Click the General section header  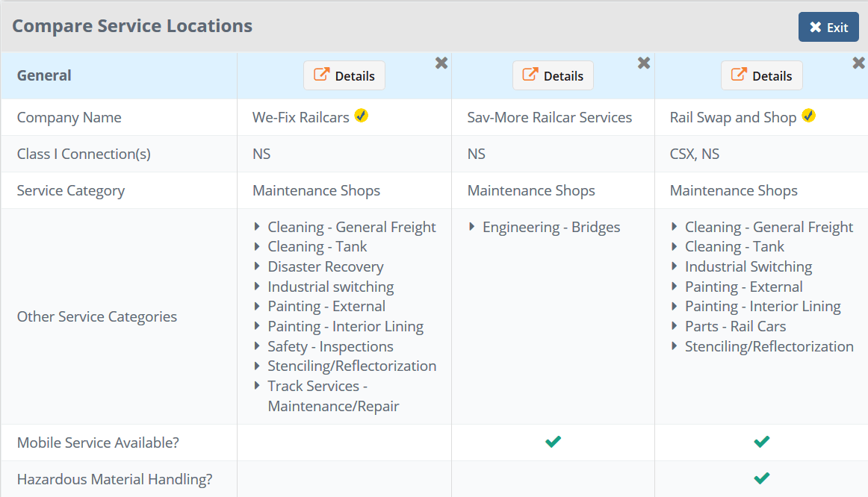(x=44, y=75)
